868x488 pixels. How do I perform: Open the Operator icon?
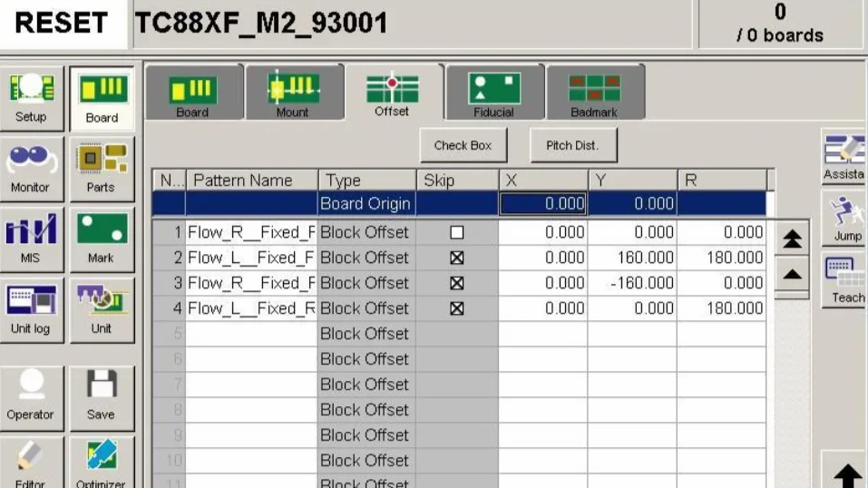pyautogui.click(x=31, y=395)
